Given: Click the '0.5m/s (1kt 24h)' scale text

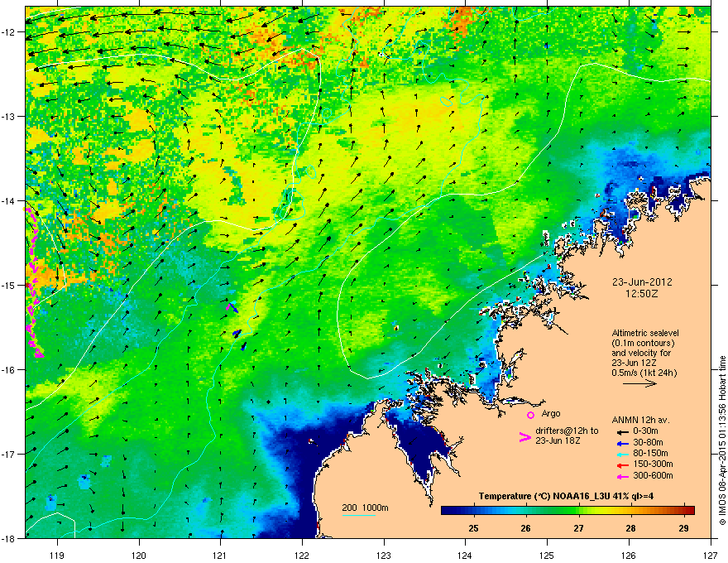Looking at the screenshot, I should [x=644, y=373].
